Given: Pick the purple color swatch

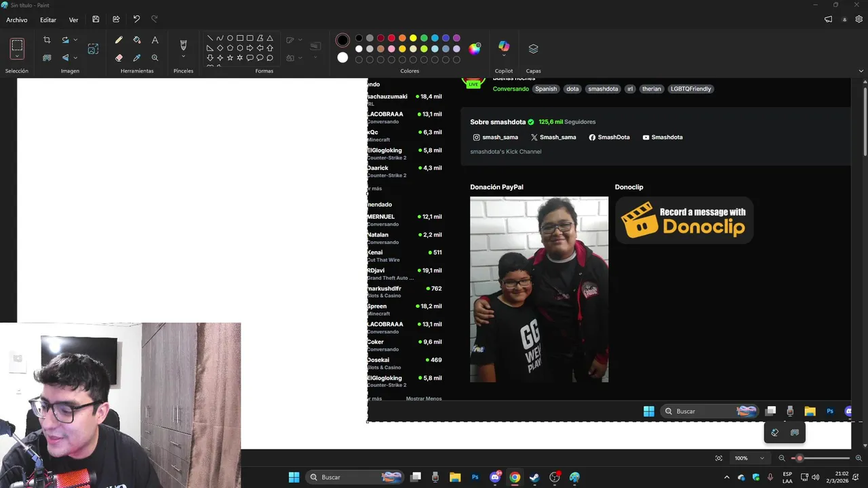Looking at the screenshot, I should 456,38.
